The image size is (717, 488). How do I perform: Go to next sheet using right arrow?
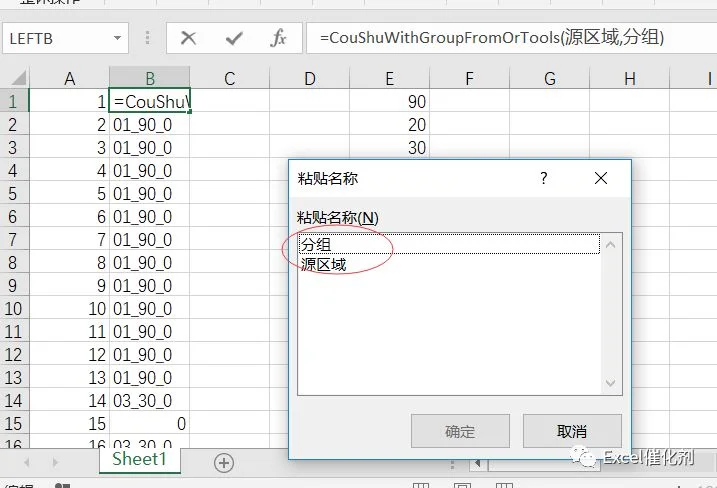pyautogui.click(x=55, y=463)
